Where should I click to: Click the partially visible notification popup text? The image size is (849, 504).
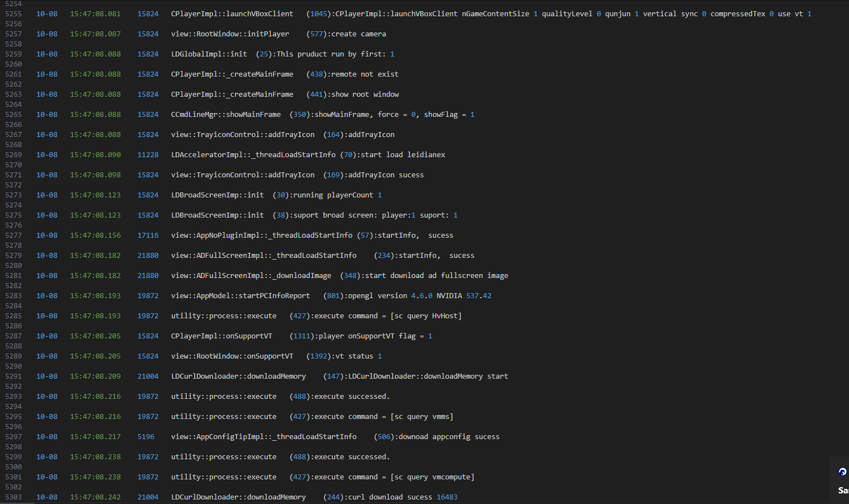pyautogui.click(x=843, y=490)
